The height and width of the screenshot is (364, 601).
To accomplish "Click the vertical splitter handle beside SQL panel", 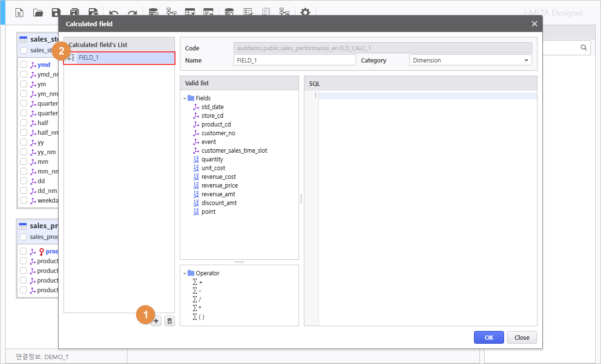I will tap(301, 199).
